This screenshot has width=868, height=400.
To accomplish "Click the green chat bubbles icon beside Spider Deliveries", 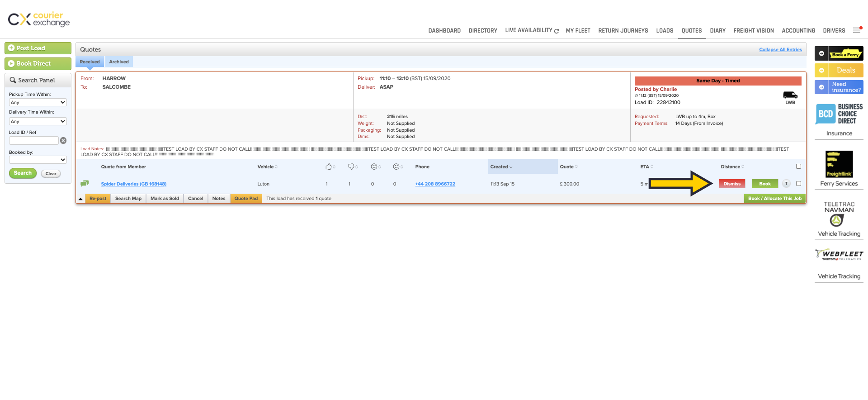I will (85, 183).
